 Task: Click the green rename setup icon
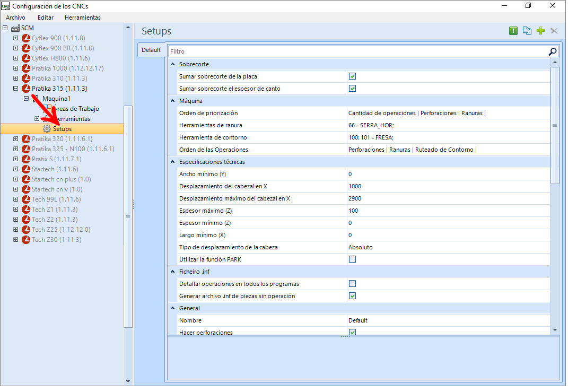tap(513, 31)
